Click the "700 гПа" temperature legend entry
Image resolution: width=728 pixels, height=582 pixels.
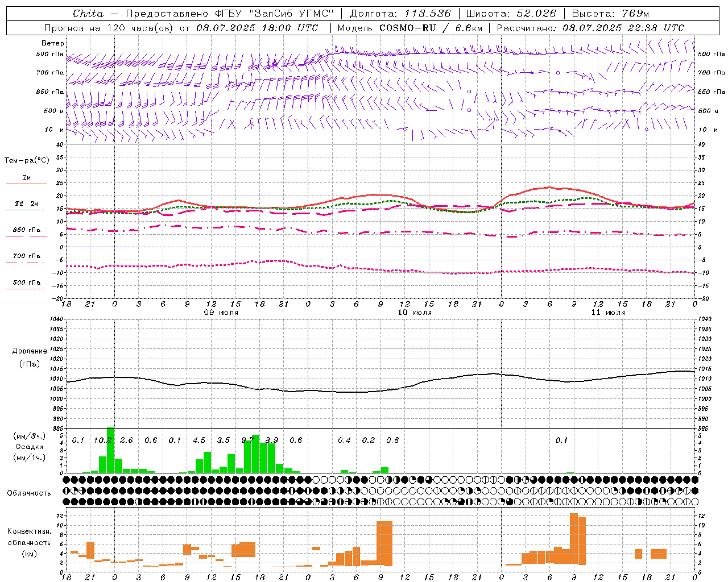[27, 256]
